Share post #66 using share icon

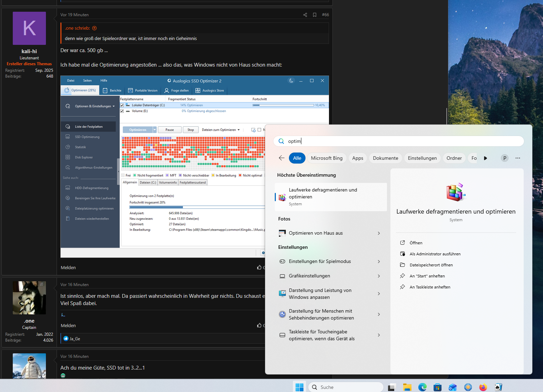click(x=305, y=15)
